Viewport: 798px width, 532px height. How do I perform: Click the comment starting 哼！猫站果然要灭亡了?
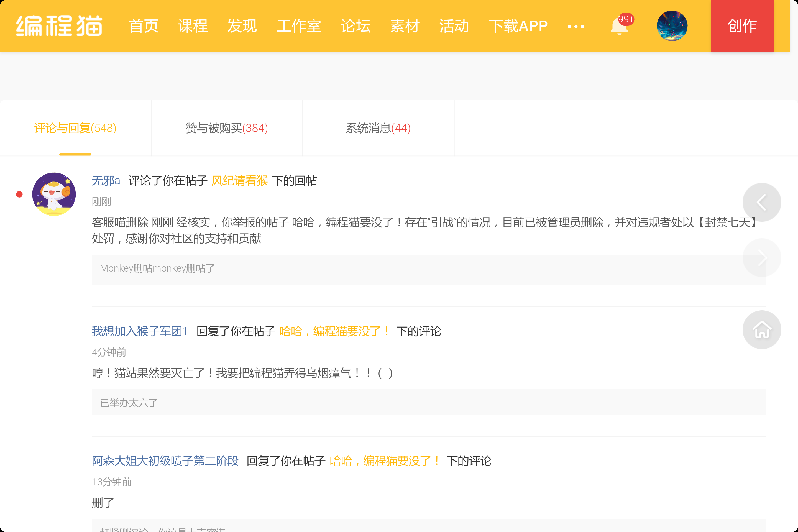243,373
